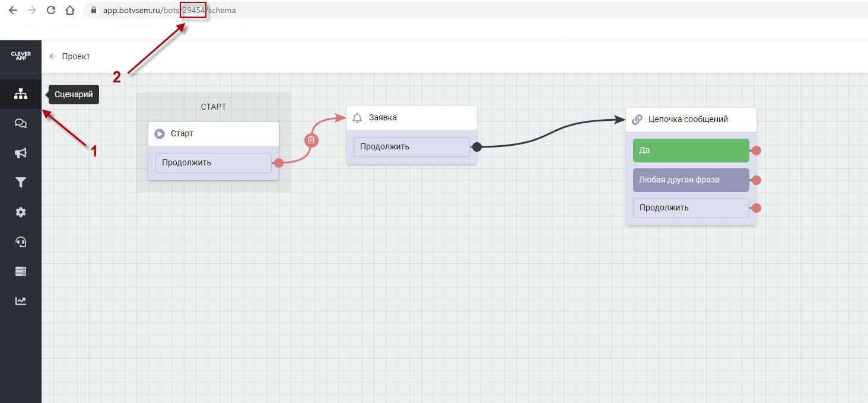Open the server storage icon in sidebar
The width and height of the screenshot is (868, 403).
[20, 271]
